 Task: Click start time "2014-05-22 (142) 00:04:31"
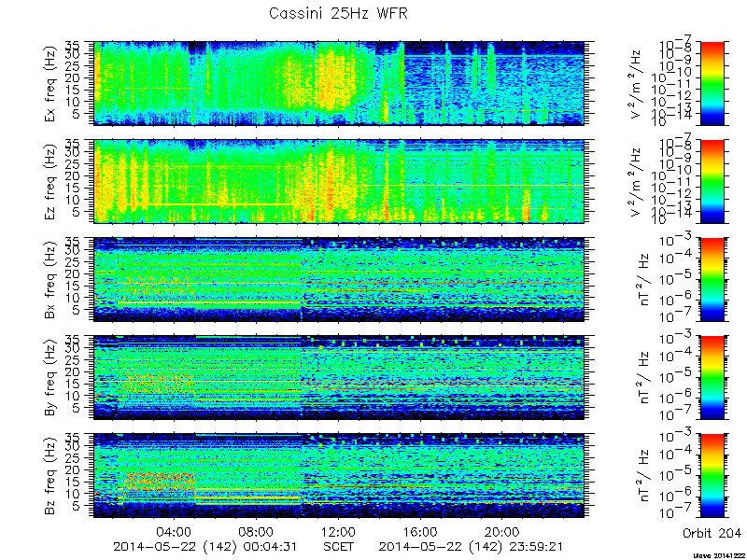(x=206, y=546)
